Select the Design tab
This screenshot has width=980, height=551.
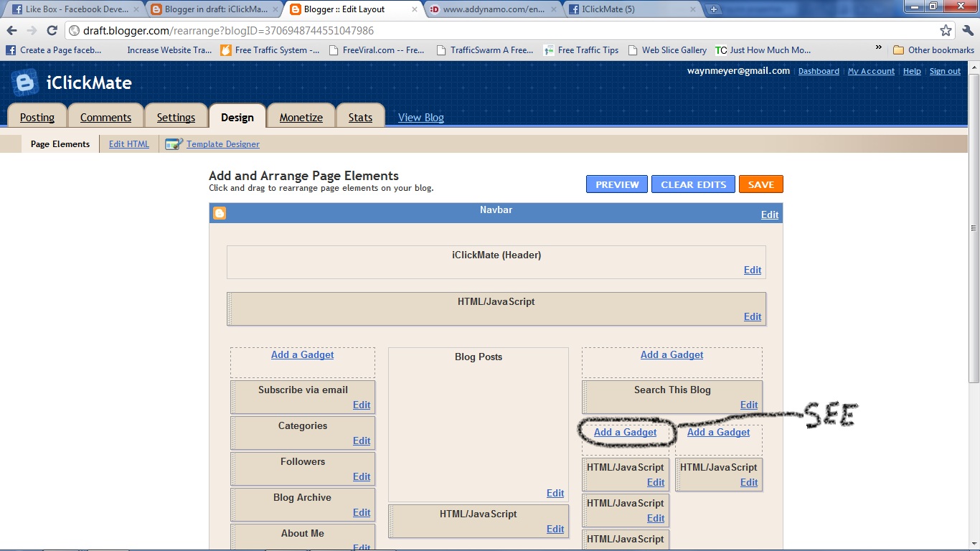(237, 117)
